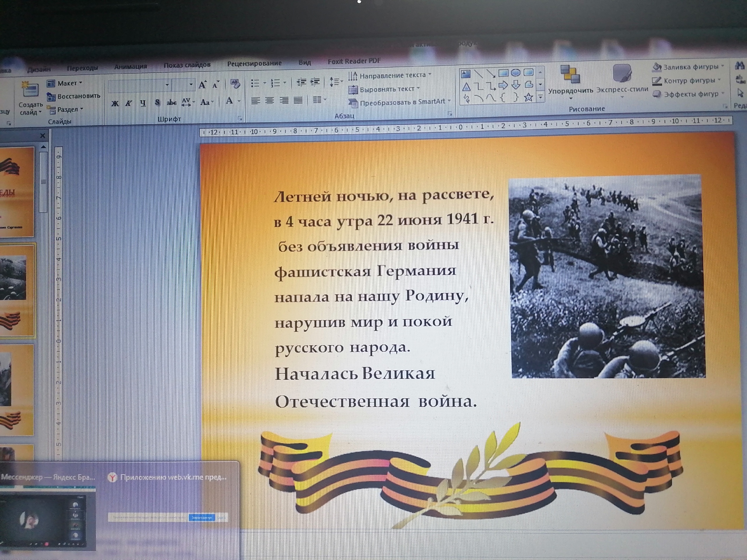Increase font size with large A
Screen dimensions: 747x560
coord(202,85)
